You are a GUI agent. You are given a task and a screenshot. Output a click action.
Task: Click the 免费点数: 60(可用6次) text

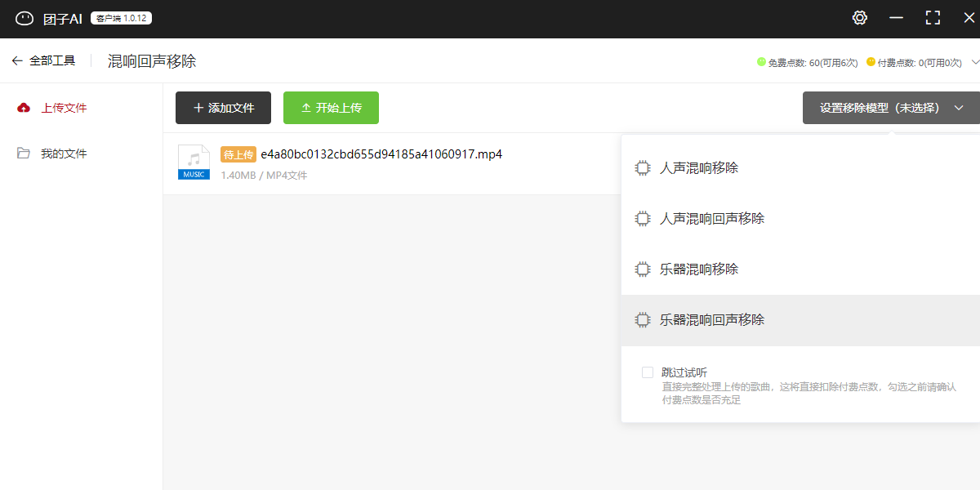[813, 62]
